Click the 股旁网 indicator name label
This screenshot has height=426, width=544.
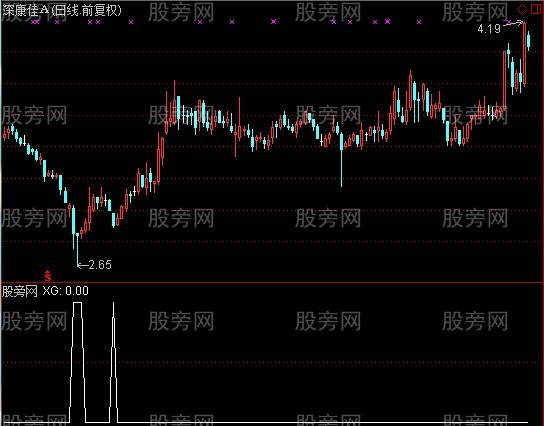[19, 291]
